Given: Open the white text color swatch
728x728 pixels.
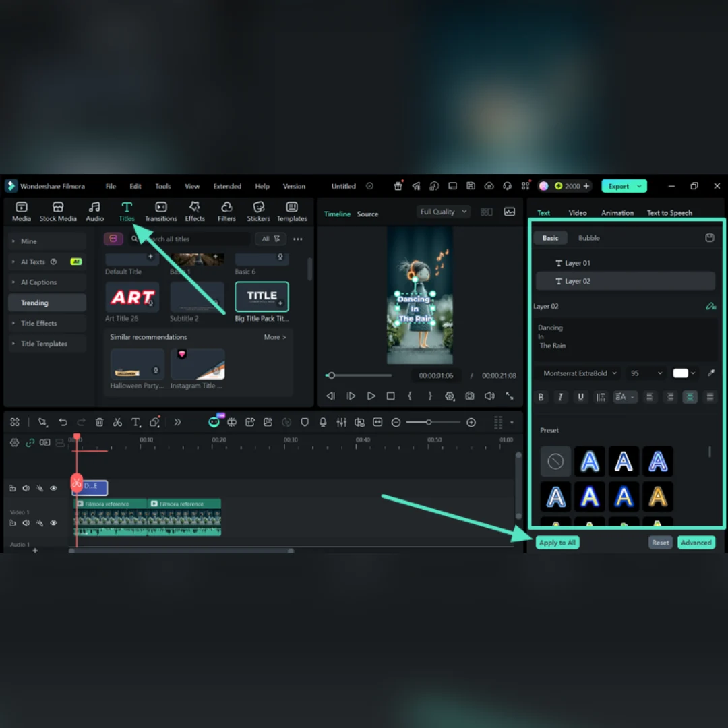Looking at the screenshot, I should coord(680,373).
